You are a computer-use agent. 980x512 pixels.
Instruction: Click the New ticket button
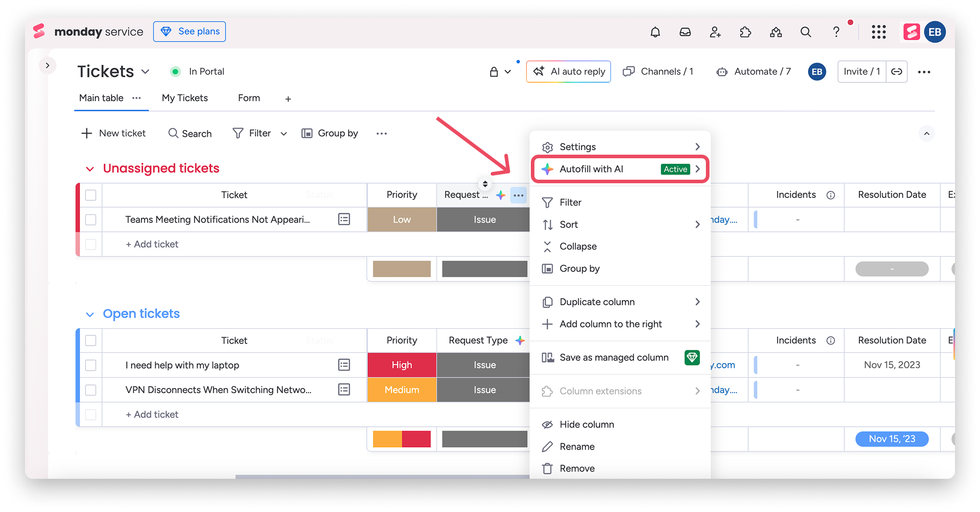tap(113, 133)
